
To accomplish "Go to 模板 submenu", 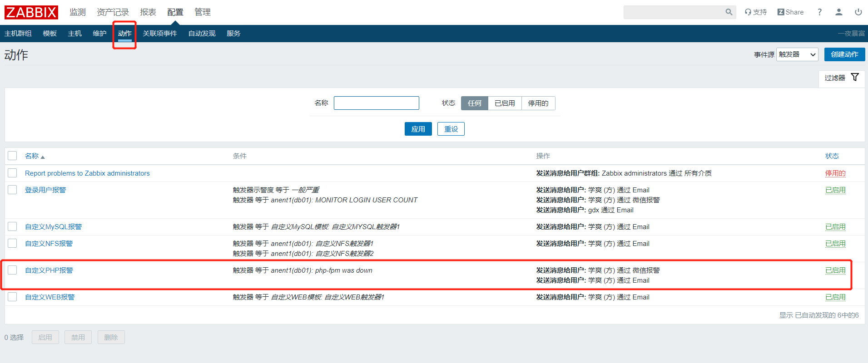I will [x=50, y=34].
